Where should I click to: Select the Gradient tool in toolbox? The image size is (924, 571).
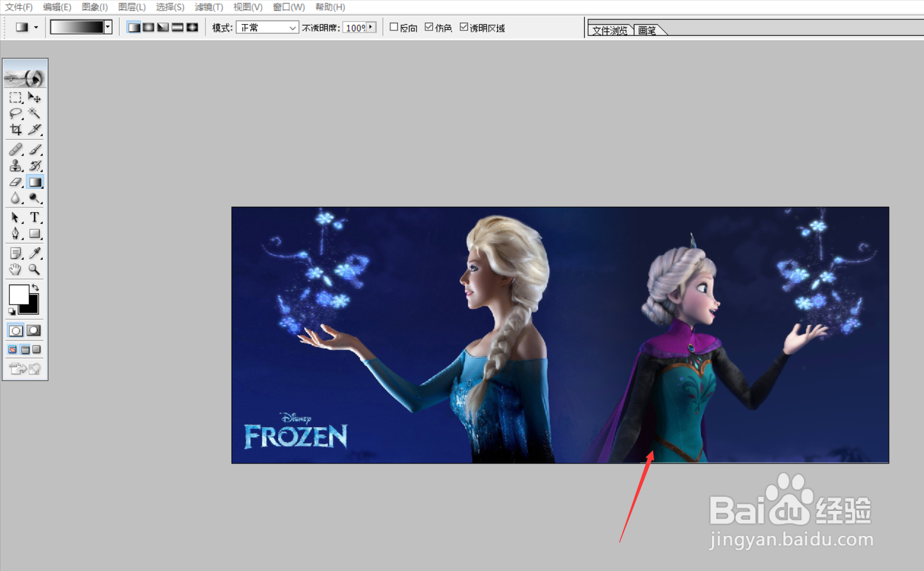click(34, 182)
